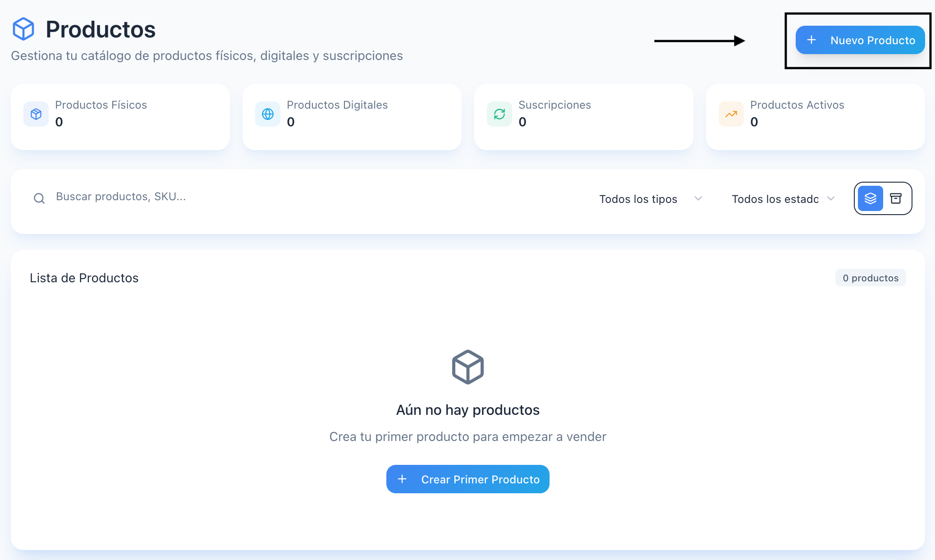The image size is (935, 560).
Task: Switch to the layers view toggle
Action: [x=870, y=198]
